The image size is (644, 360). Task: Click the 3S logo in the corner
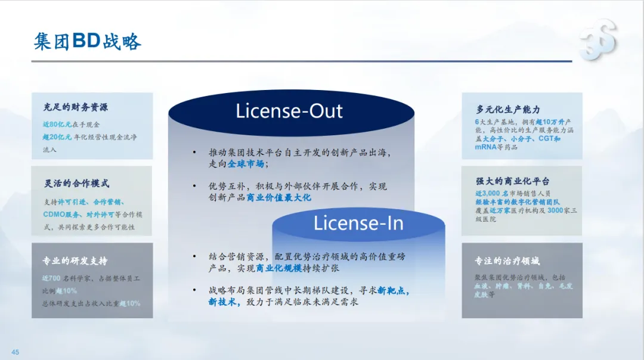[597, 41]
